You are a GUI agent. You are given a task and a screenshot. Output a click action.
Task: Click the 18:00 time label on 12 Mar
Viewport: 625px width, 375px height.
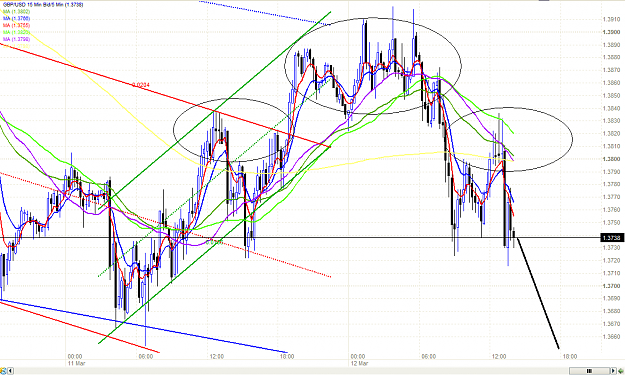[x=570, y=357]
